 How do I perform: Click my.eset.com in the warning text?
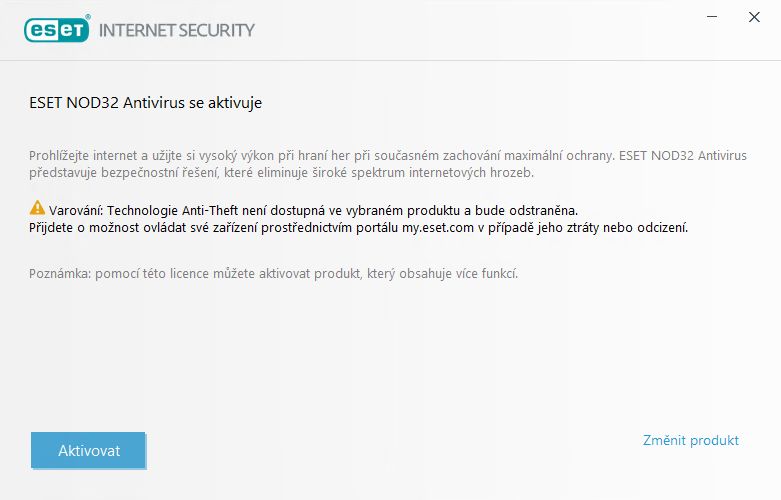(x=438, y=228)
